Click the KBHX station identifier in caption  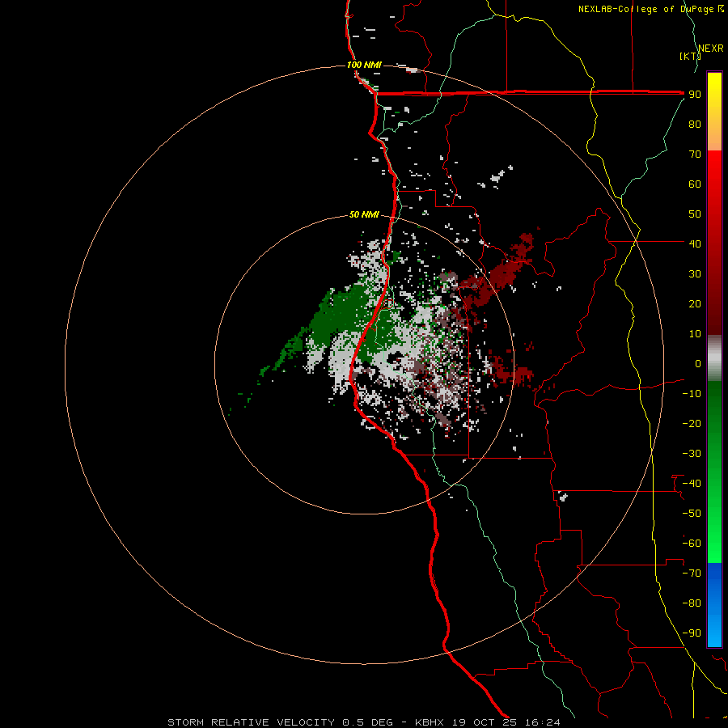tap(430, 722)
